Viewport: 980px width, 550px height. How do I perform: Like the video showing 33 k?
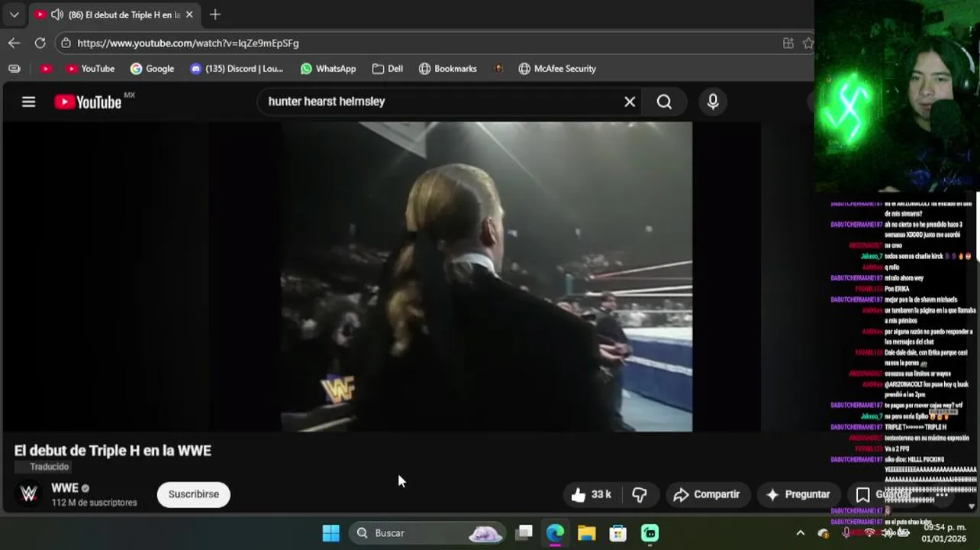click(590, 494)
